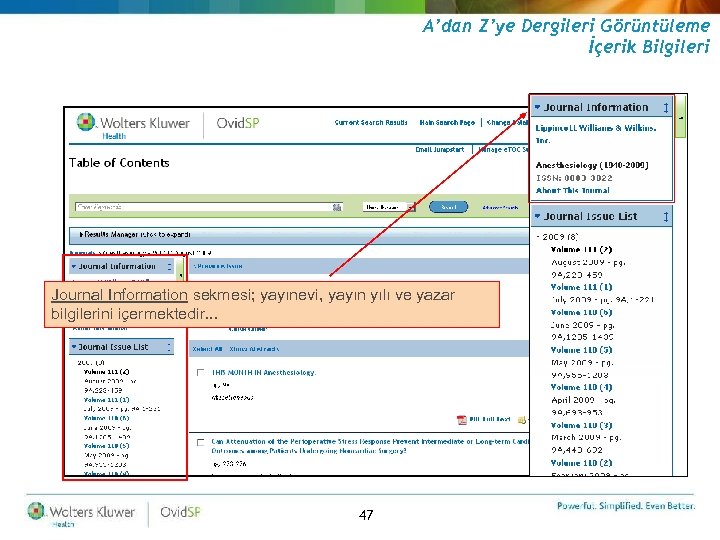The height and width of the screenshot is (540, 720).
Task: Open Volume 110 (4) in enlarged issue list
Action: click(581, 388)
